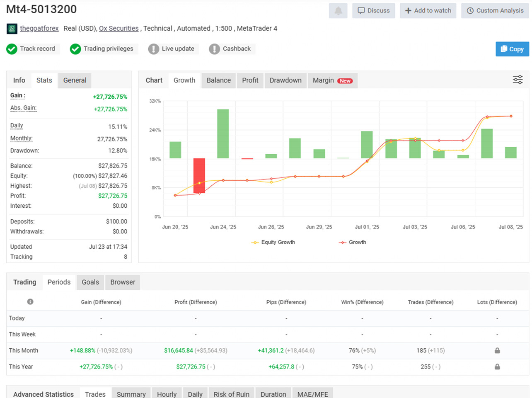Screen dimensions: 532x398
Task: Open the Ox Securities broker link
Action: click(x=119, y=29)
